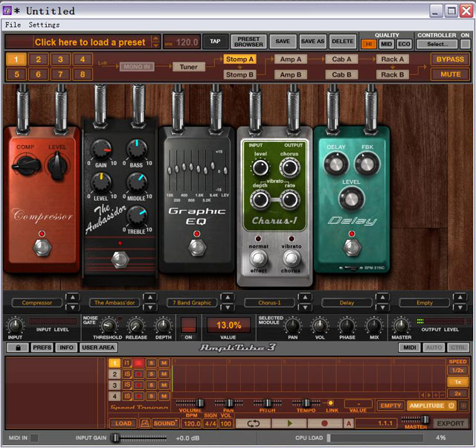Hit the Chorus-1 vibrato/chorus footswitch

pyautogui.click(x=292, y=258)
